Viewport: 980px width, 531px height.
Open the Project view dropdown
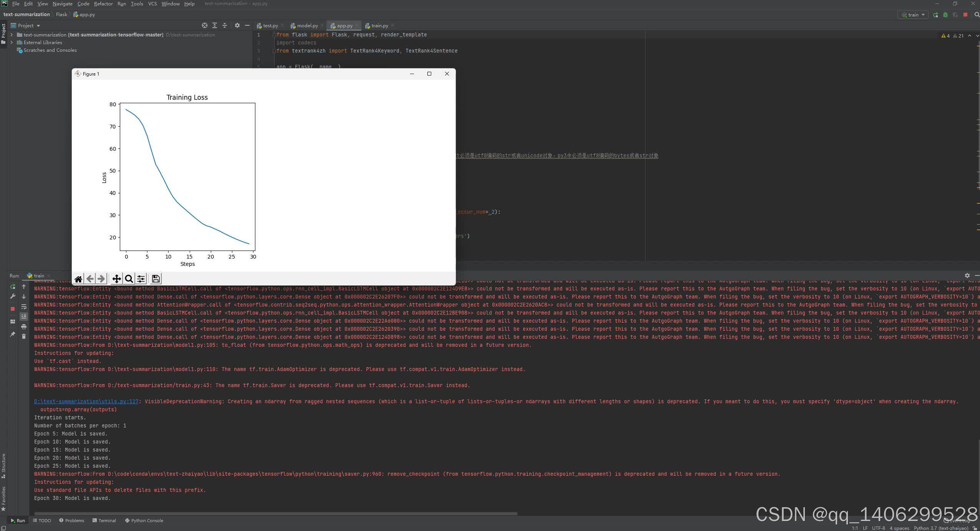[26, 25]
